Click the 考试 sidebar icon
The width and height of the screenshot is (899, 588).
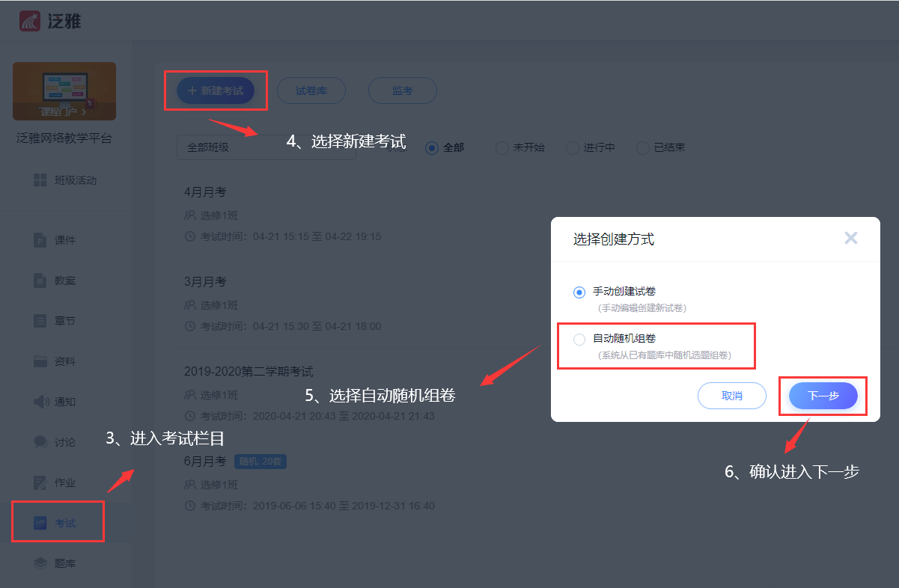pyautogui.click(x=40, y=523)
